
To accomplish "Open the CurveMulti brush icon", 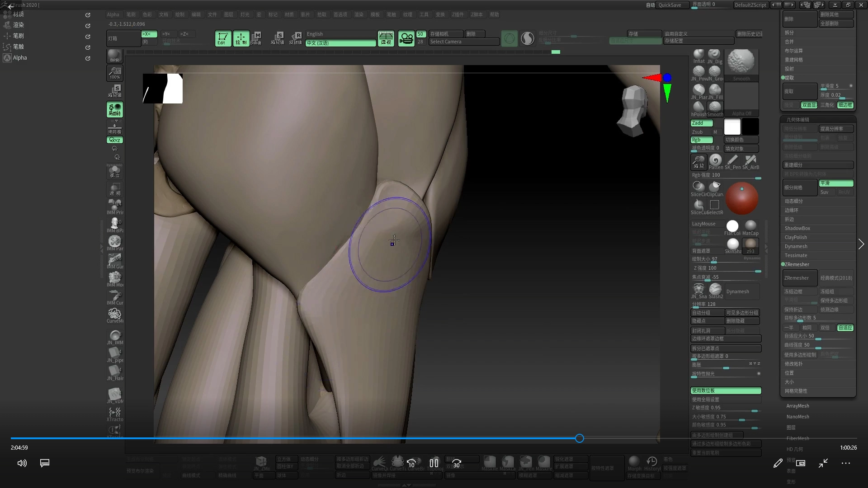I will click(115, 314).
